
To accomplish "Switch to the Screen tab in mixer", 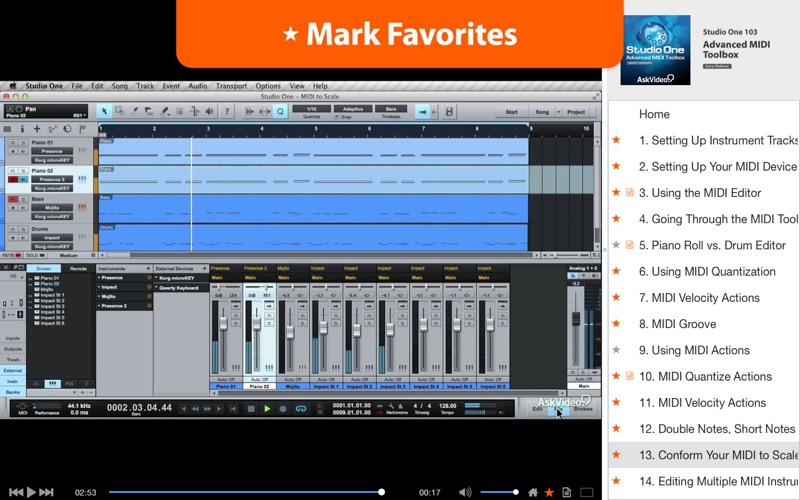I will click(44, 268).
